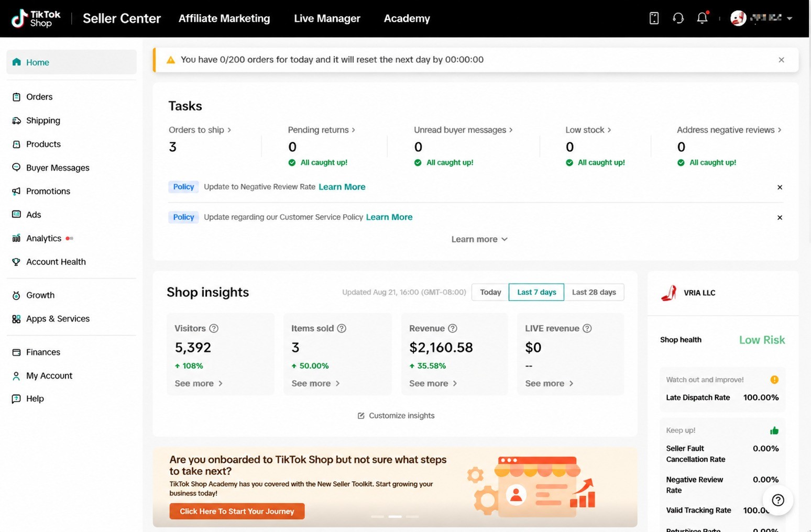Open Low stock task
This screenshot has height=532, width=811.
click(588, 130)
